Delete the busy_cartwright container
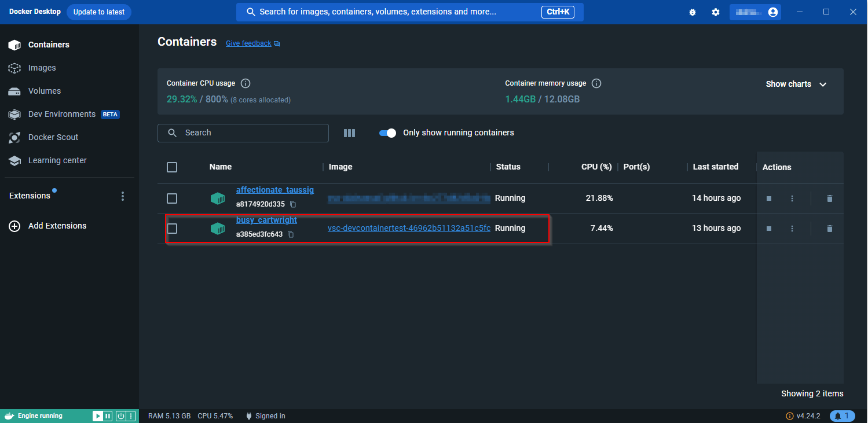The width and height of the screenshot is (868, 423). (x=829, y=229)
